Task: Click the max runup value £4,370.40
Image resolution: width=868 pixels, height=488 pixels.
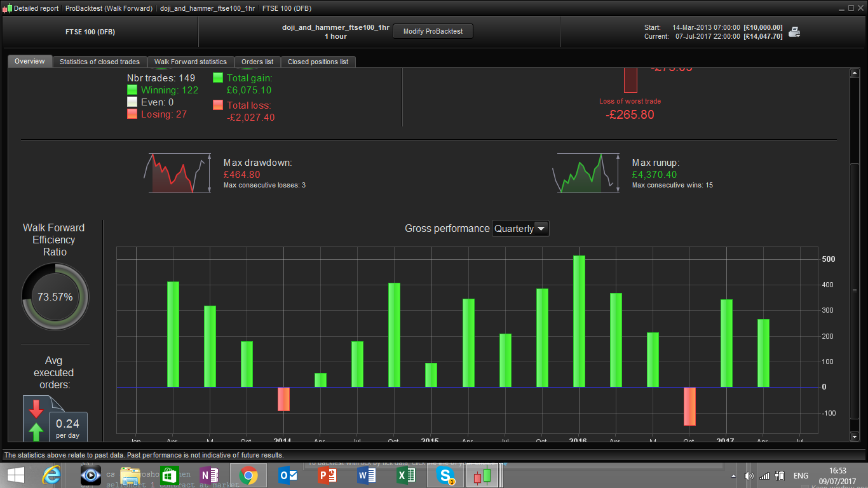Action: coord(654,175)
